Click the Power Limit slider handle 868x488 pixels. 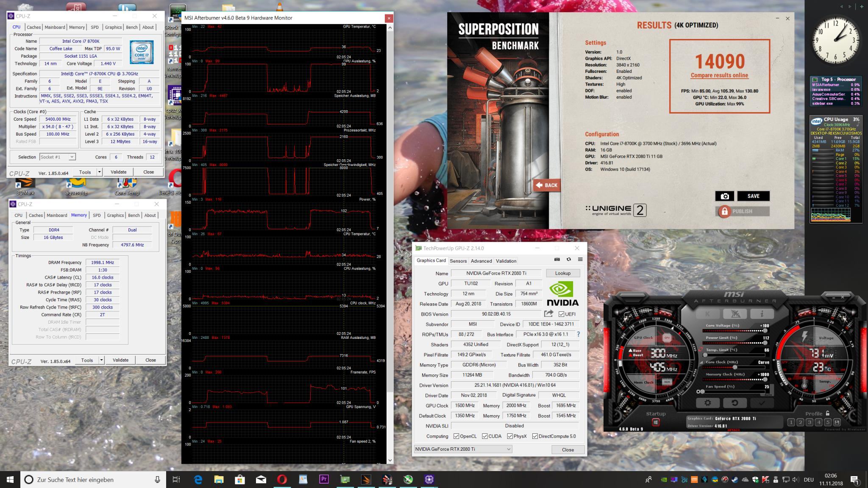coord(765,343)
